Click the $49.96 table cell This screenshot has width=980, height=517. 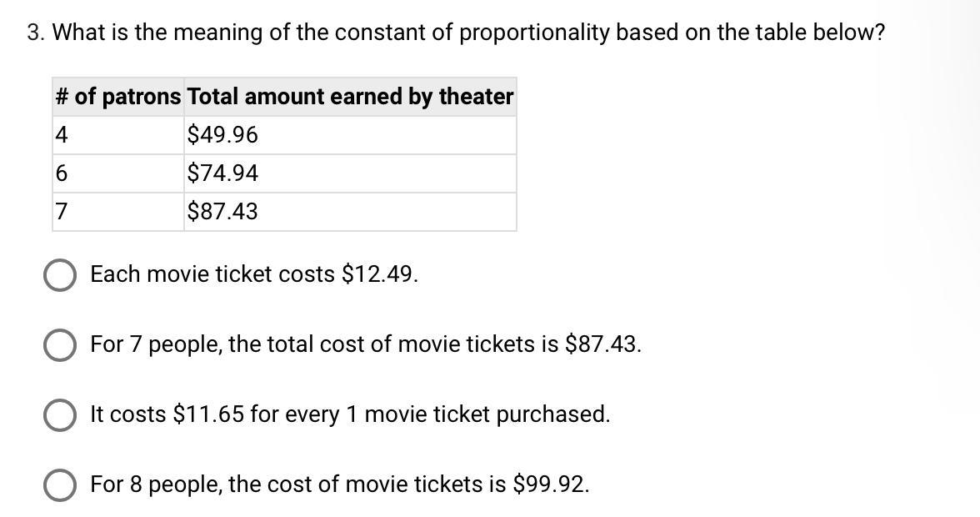pyautogui.click(x=350, y=134)
